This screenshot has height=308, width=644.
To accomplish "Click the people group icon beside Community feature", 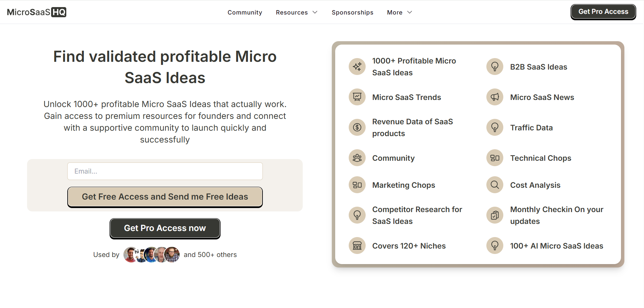I will 357,158.
